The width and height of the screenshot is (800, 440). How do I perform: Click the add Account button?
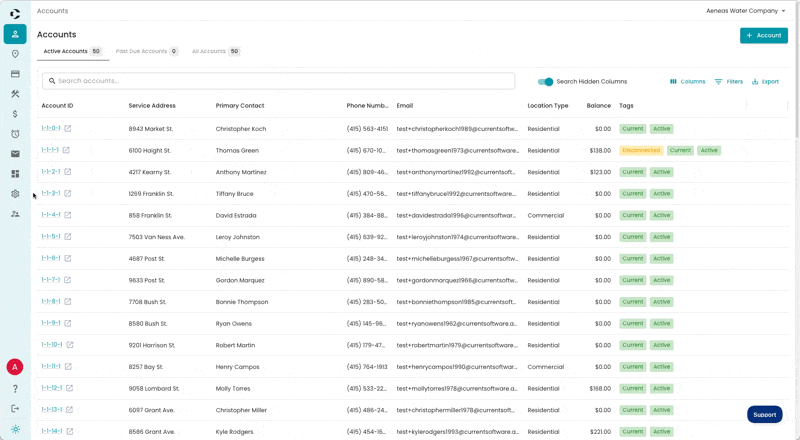764,35
